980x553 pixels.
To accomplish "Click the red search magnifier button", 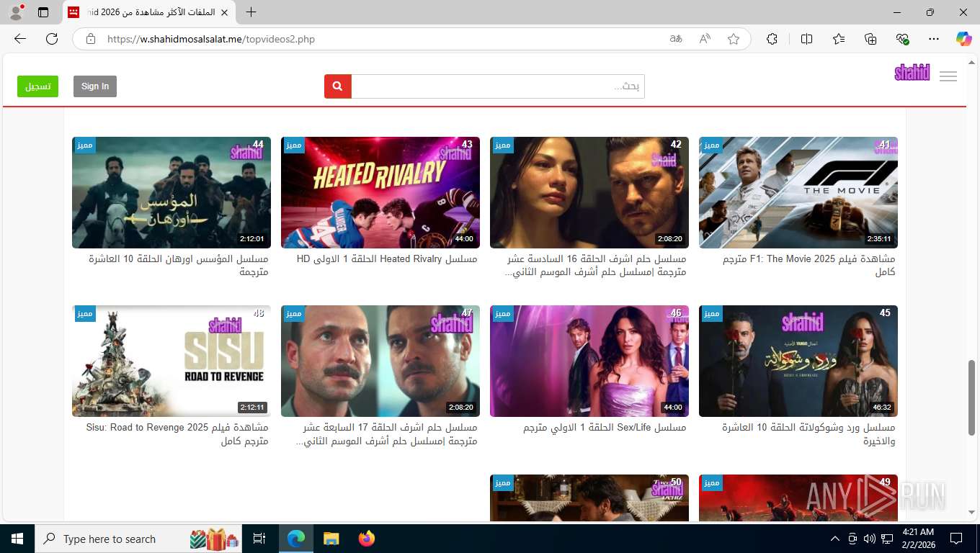I will pyautogui.click(x=338, y=86).
